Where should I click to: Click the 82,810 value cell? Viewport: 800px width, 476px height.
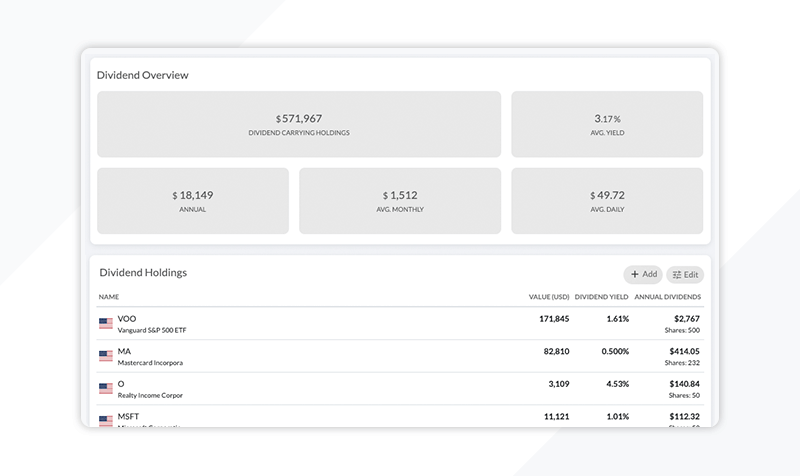pos(556,352)
